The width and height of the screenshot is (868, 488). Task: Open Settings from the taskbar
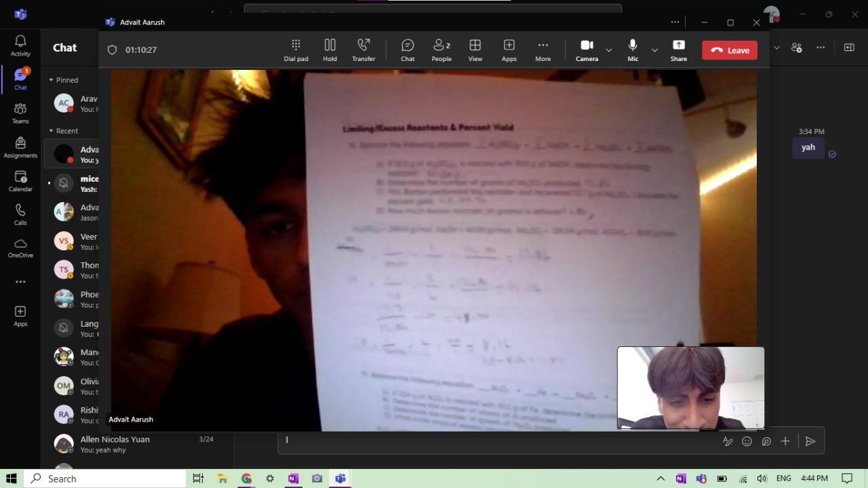click(270, 479)
